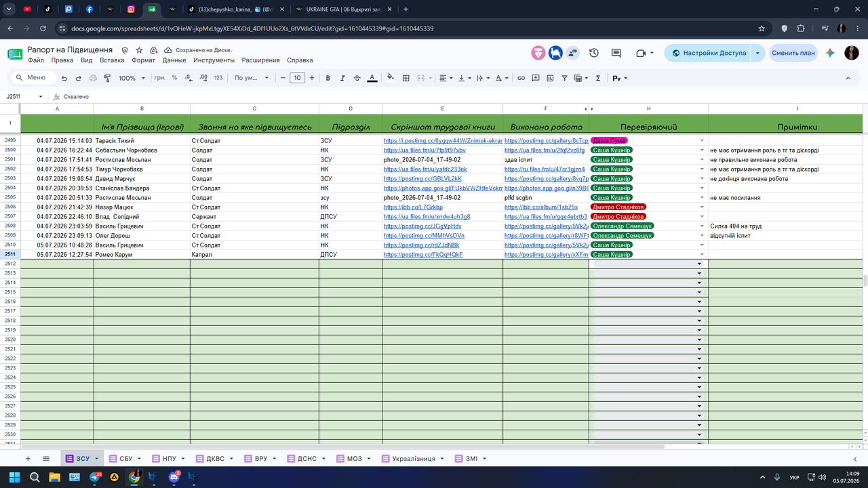Open the Данные menu
This screenshot has height=488, width=868.
click(174, 60)
